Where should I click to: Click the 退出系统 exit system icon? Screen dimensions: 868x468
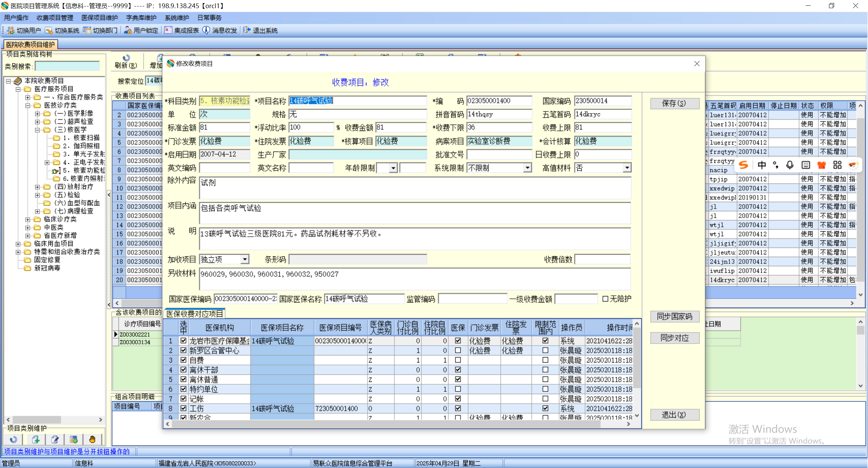(247, 31)
